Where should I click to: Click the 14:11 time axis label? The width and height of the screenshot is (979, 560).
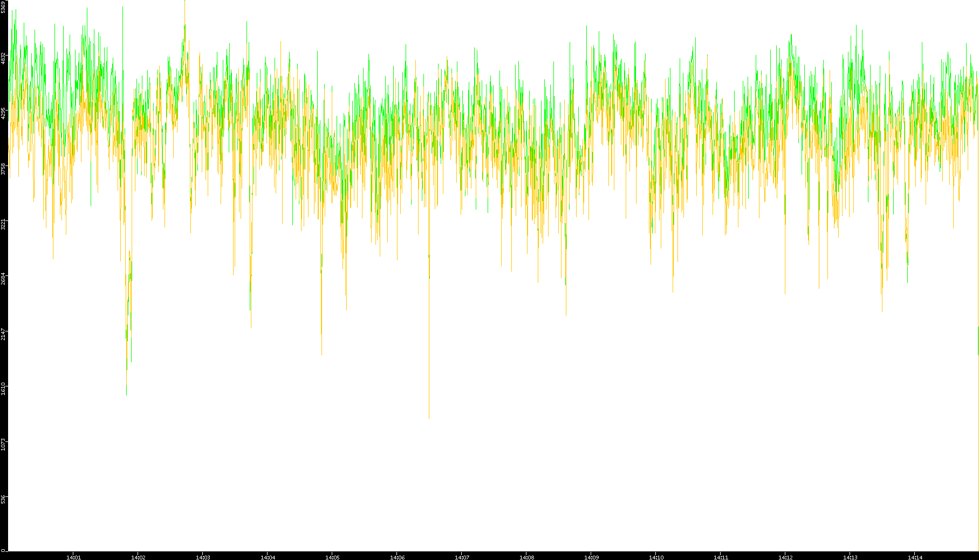tap(721, 557)
